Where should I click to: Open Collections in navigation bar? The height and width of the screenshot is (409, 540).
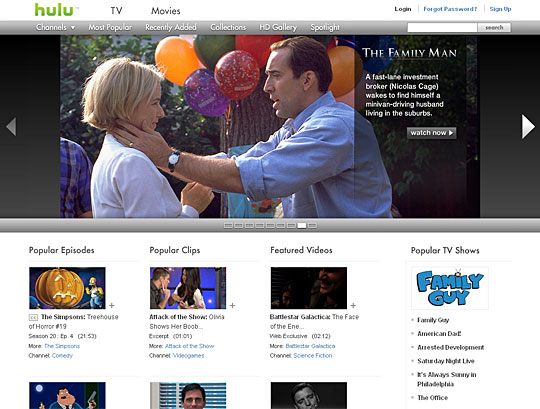click(228, 27)
